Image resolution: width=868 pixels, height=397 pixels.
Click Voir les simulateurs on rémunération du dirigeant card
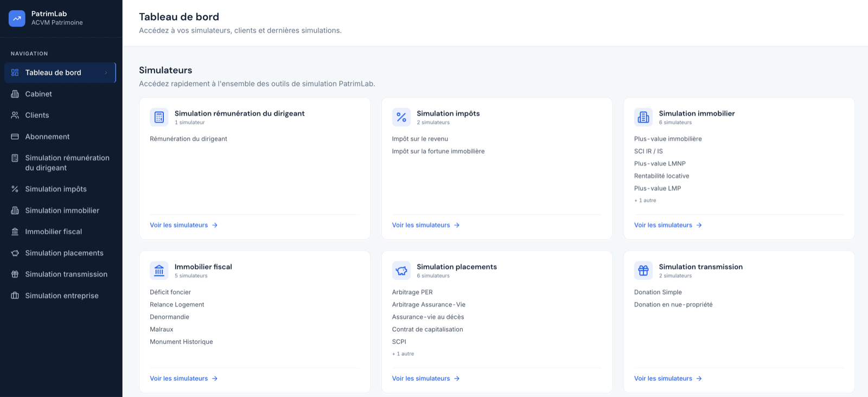[x=184, y=225]
